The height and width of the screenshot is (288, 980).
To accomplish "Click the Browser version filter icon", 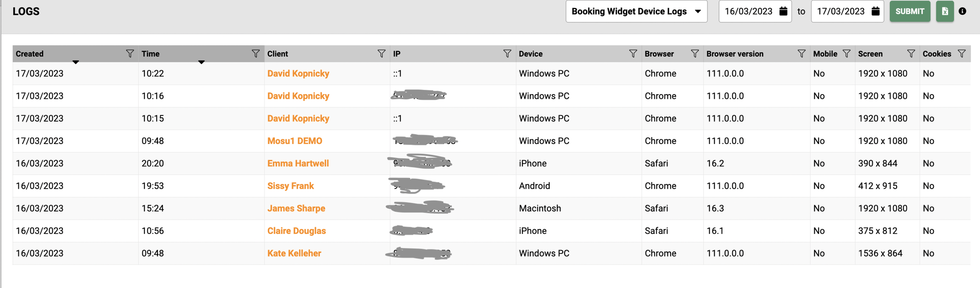I will point(801,54).
